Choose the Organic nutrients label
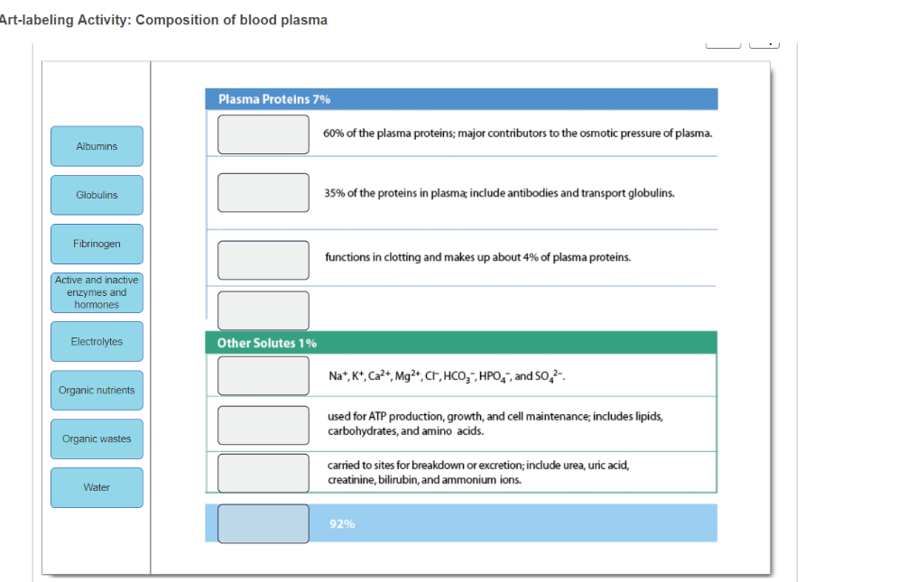924x582 pixels. 97,390
